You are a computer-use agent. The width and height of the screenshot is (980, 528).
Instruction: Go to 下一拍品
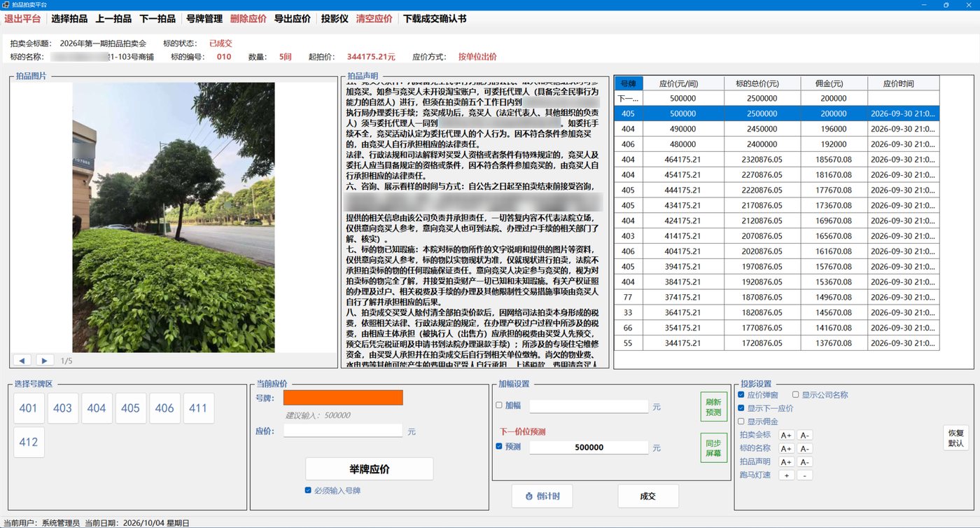[157, 19]
